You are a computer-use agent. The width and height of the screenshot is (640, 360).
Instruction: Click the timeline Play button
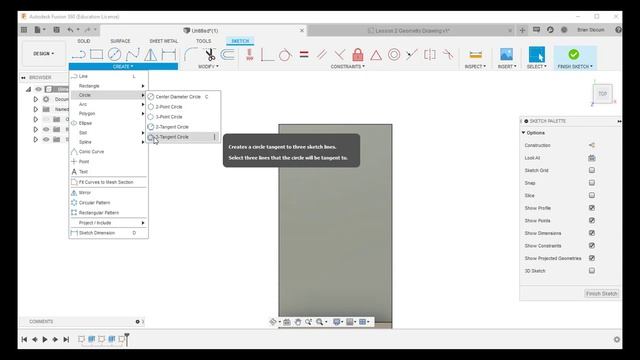pyautogui.click(x=45, y=339)
